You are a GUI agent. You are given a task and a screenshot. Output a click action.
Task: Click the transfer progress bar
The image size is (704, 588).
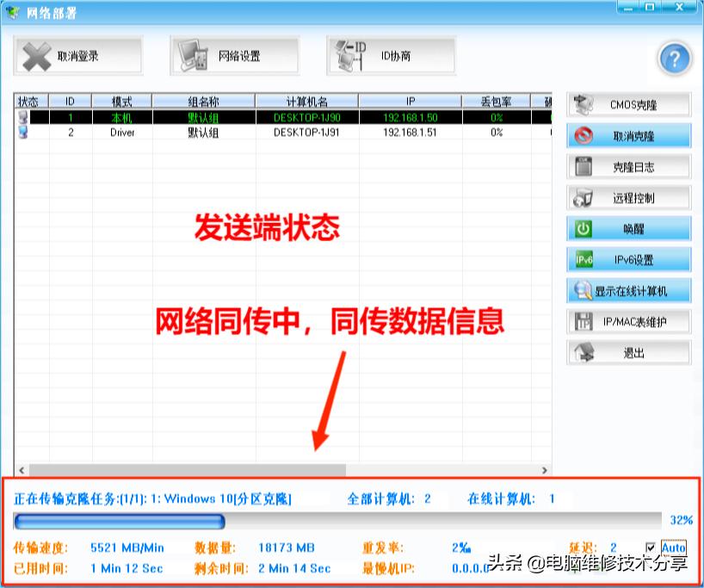point(336,523)
